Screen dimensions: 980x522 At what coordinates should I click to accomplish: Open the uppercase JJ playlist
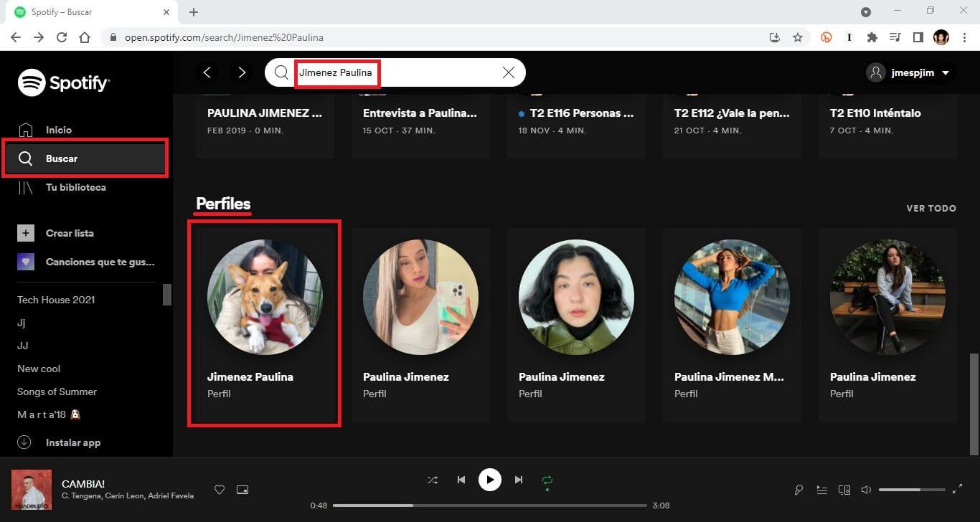pyautogui.click(x=23, y=346)
